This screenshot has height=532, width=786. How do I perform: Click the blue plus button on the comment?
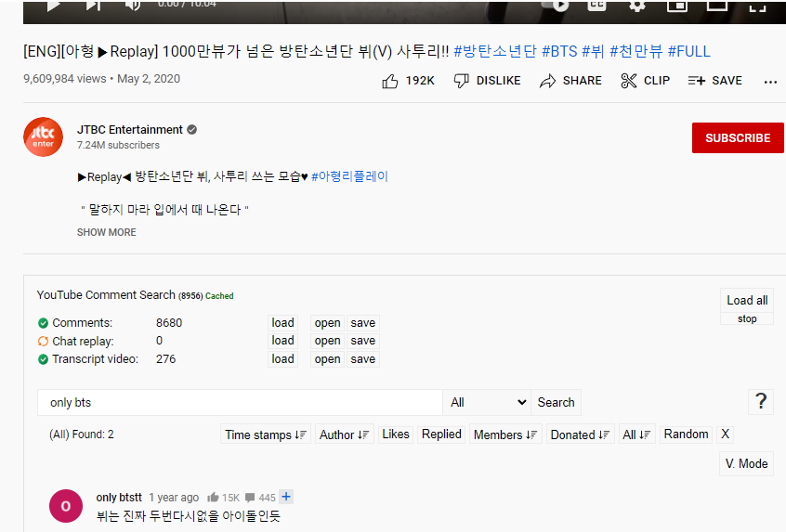tap(286, 497)
